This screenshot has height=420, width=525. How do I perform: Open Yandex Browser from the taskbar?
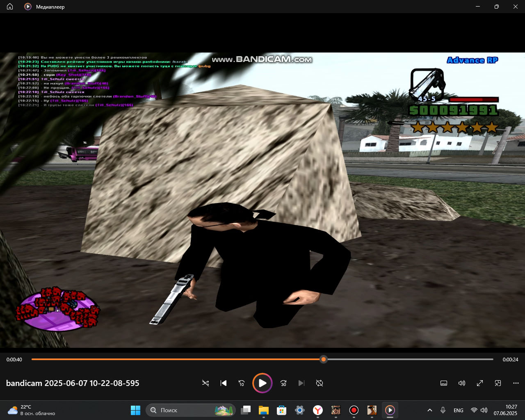pos(318,410)
